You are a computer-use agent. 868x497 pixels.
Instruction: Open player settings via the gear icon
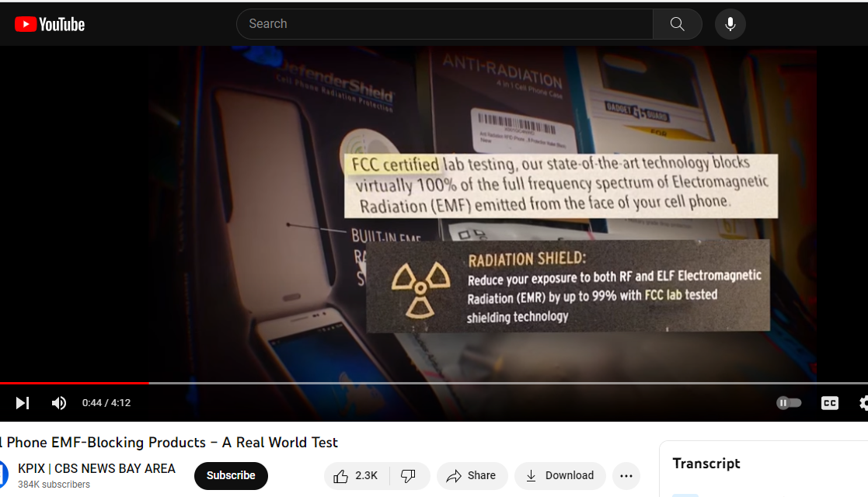pos(863,403)
